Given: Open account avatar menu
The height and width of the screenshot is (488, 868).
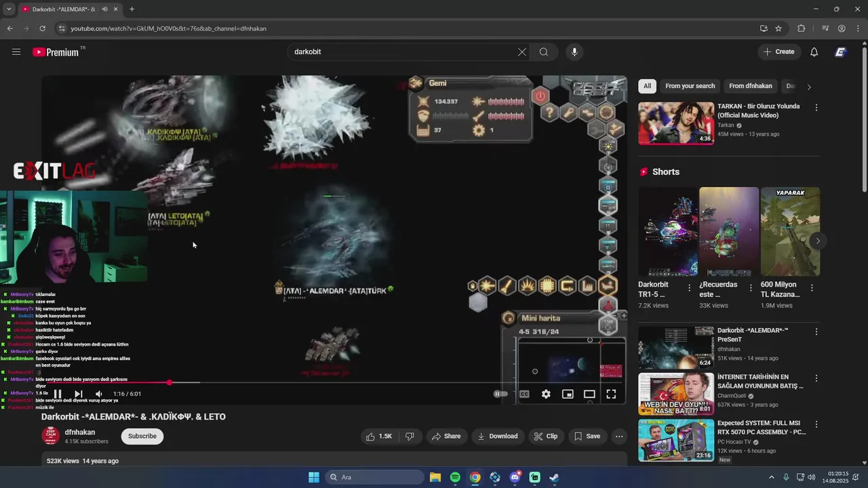Looking at the screenshot, I should click(840, 52).
